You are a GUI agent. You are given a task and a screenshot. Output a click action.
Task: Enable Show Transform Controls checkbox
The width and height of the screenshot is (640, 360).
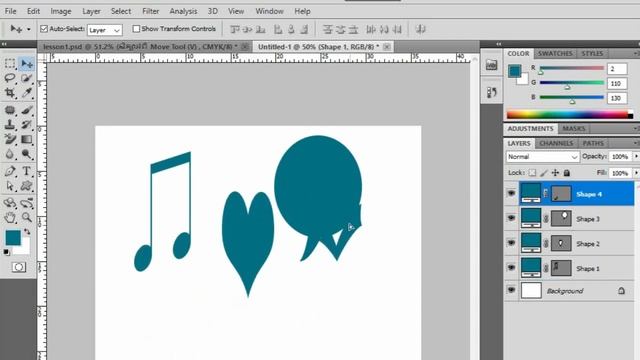136,29
